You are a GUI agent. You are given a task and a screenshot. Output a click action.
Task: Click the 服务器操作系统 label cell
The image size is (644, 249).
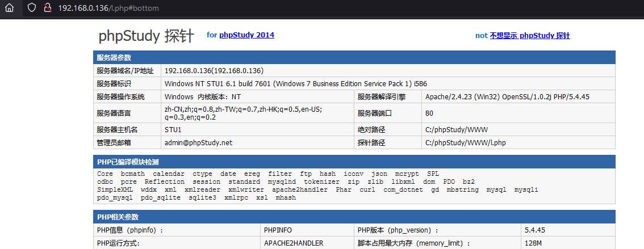[x=127, y=97]
